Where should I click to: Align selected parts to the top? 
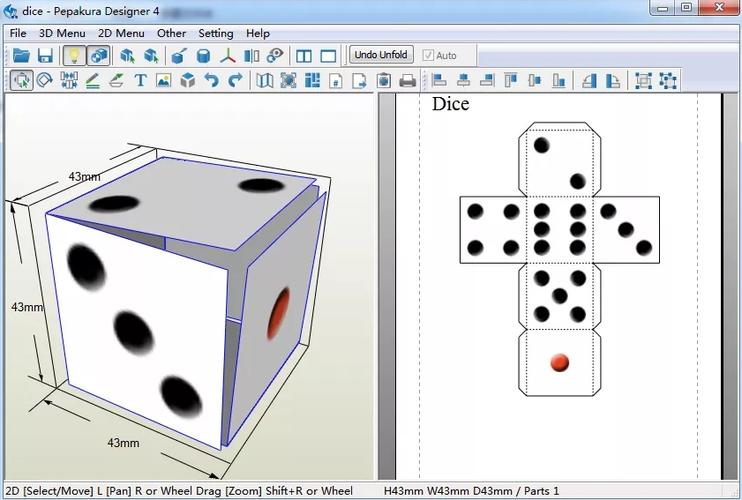point(511,80)
